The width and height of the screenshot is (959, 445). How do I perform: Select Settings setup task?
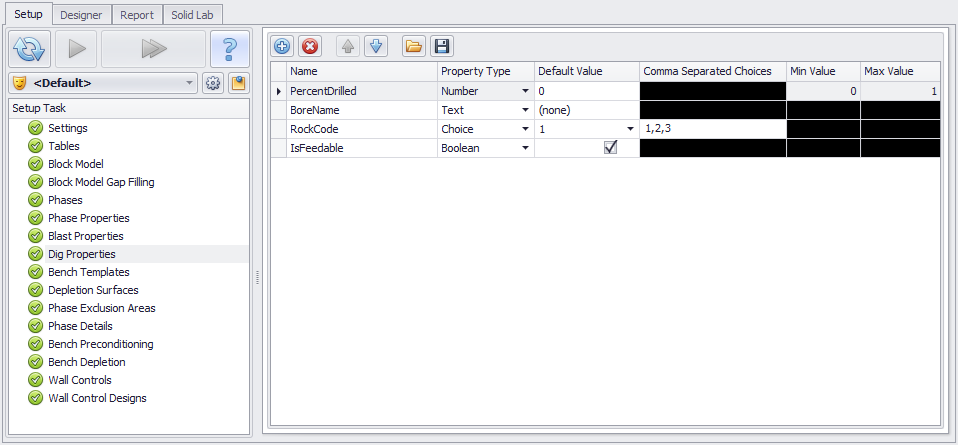point(68,128)
